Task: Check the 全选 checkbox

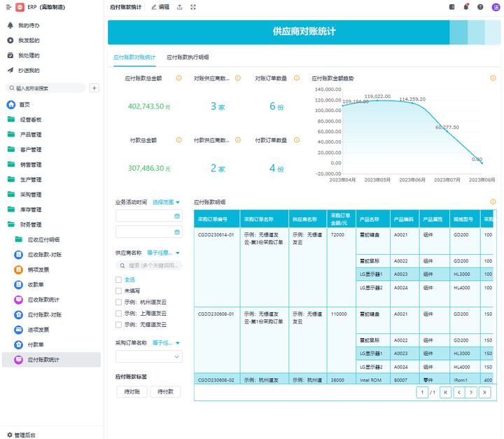Action: click(x=119, y=279)
